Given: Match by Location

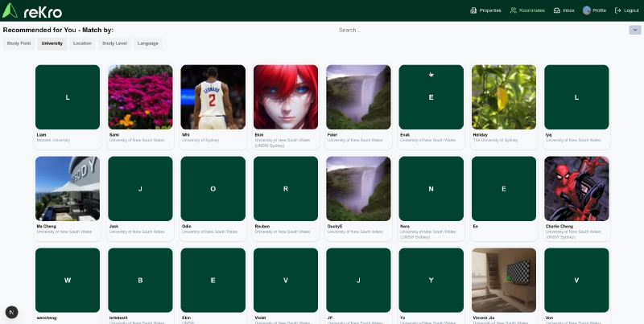Looking at the screenshot, I should click(82, 43).
